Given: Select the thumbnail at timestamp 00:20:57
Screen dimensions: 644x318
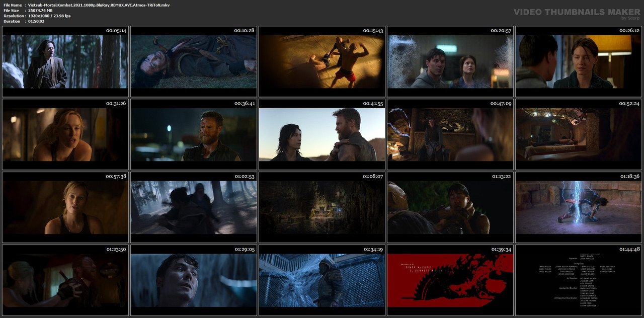Looking at the screenshot, I should coord(450,61).
